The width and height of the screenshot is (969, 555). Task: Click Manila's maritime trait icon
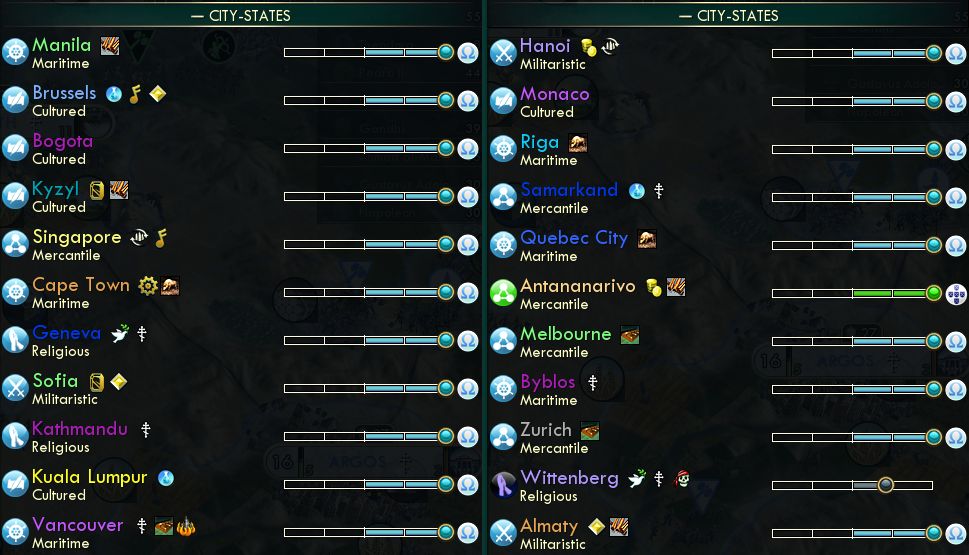pyautogui.click(x=15, y=52)
